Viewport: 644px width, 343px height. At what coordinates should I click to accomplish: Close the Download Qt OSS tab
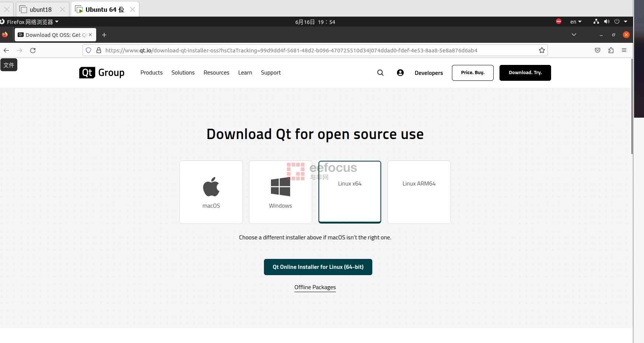pyautogui.click(x=90, y=35)
